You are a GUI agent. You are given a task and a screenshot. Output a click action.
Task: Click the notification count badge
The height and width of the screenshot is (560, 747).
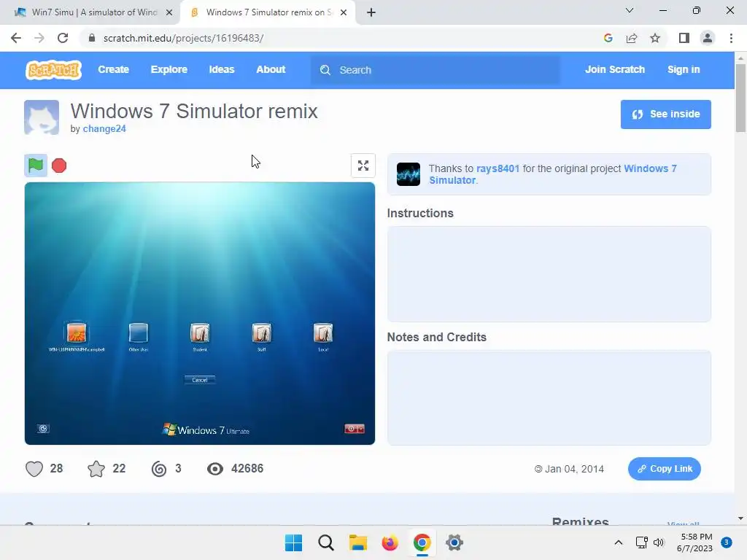727,542
